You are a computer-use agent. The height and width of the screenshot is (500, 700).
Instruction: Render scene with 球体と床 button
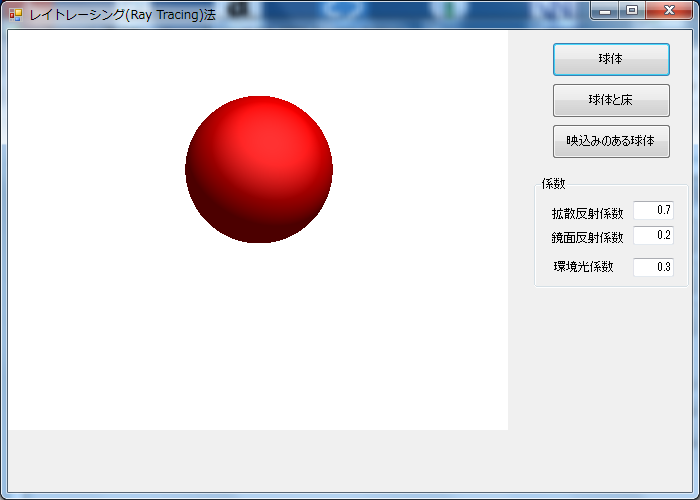coord(611,100)
